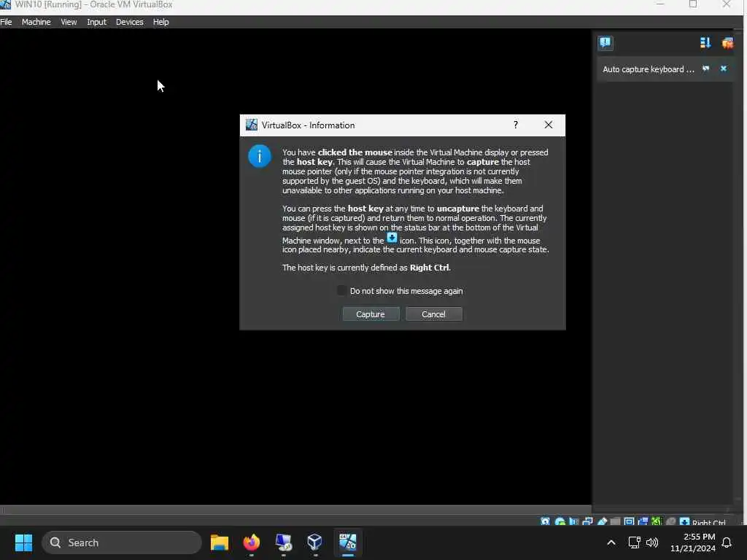The image size is (747, 560).
Task: Open Firefox from the taskbar
Action: pyautogui.click(x=252, y=542)
